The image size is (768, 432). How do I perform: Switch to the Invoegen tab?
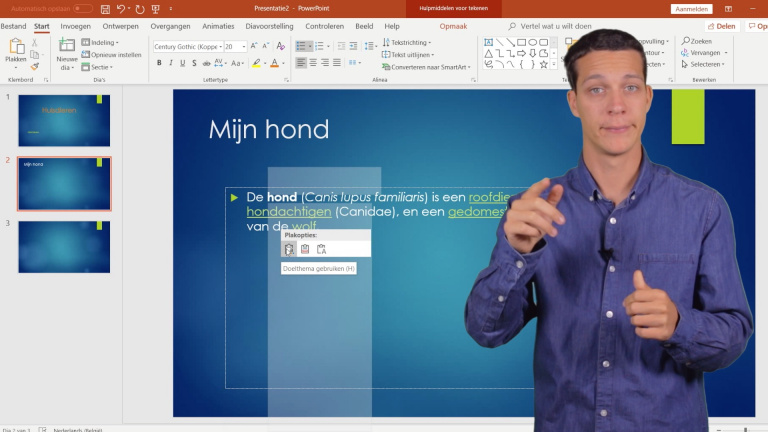point(75,26)
